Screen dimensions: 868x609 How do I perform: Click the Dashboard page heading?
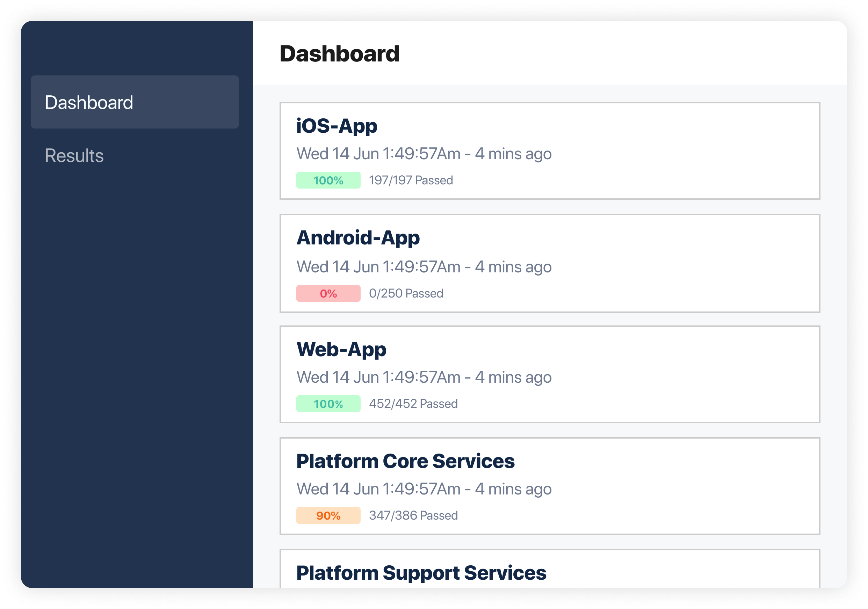point(339,53)
